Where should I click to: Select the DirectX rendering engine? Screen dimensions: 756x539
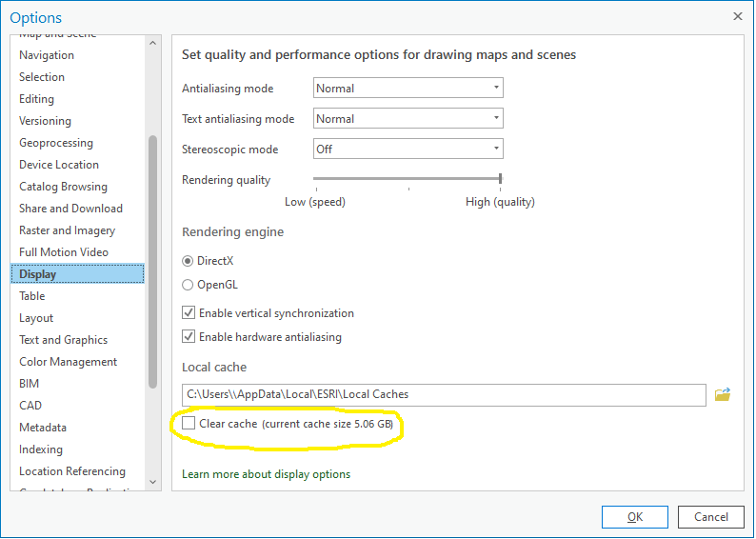188,261
